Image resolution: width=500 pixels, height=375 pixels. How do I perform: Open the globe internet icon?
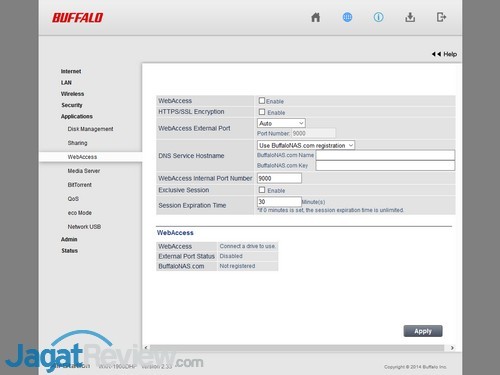tap(347, 17)
